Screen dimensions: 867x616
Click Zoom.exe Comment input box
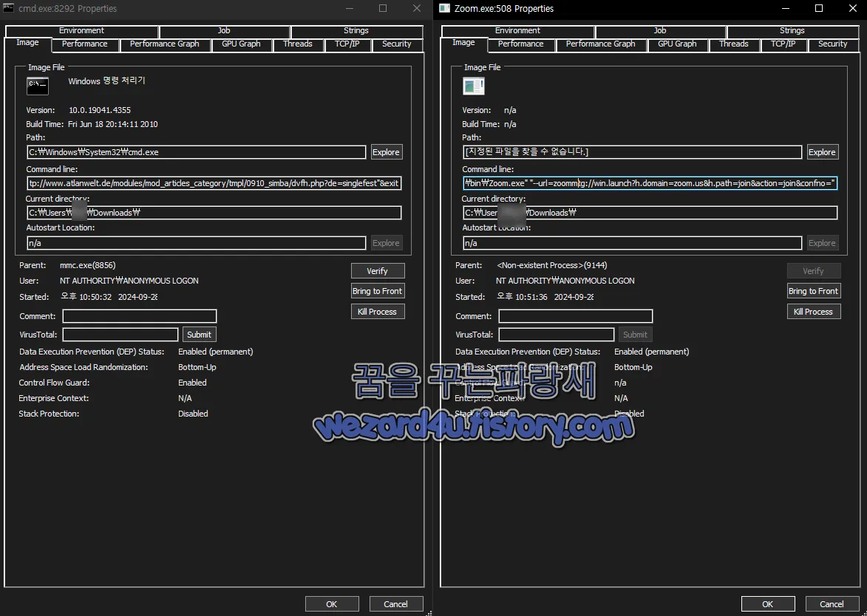(576, 316)
